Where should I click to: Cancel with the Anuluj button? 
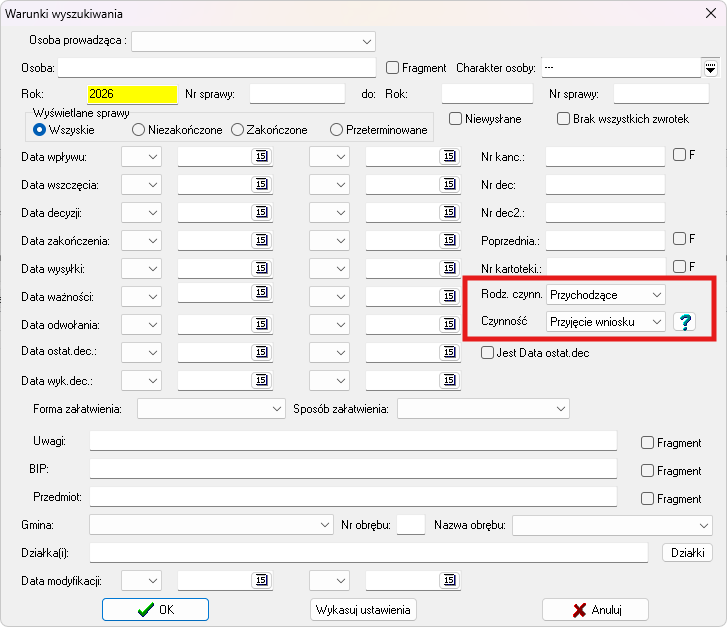coord(595,609)
